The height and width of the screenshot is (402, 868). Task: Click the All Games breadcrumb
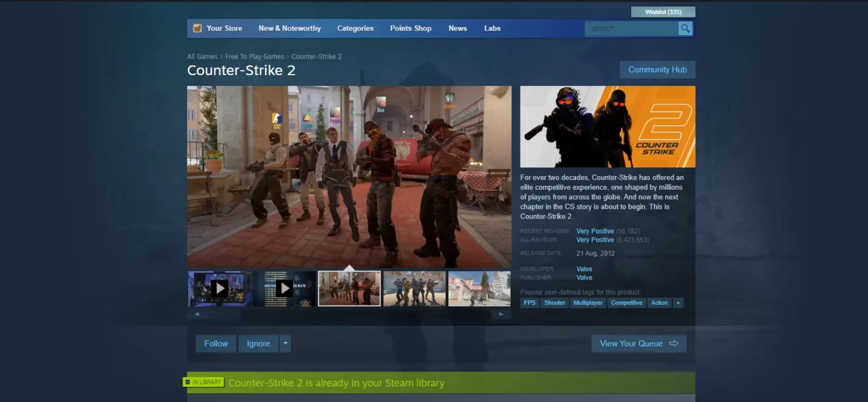pos(202,56)
